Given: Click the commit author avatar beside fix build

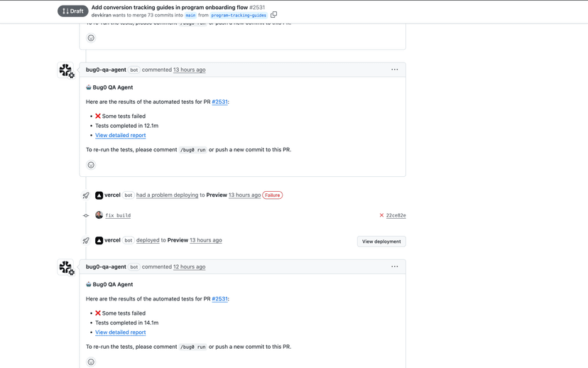Looking at the screenshot, I should click(x=99, y=215).
